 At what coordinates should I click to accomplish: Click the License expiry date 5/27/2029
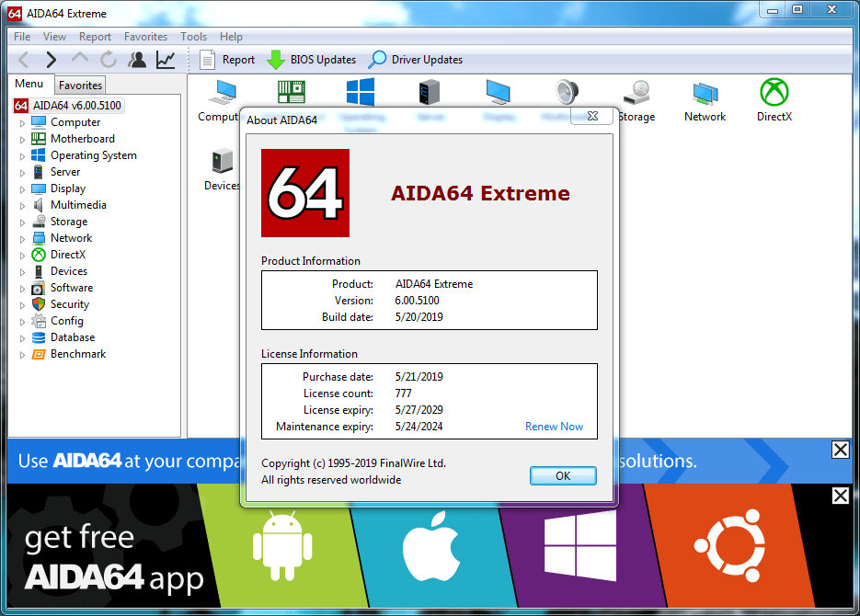[419, 410]
